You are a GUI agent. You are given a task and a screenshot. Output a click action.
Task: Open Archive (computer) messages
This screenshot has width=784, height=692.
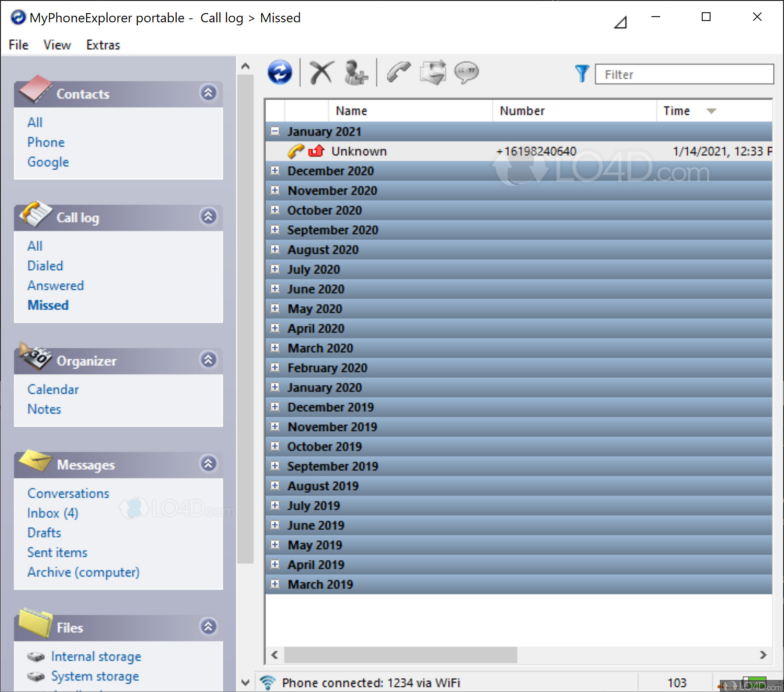(x=83, y=572)
